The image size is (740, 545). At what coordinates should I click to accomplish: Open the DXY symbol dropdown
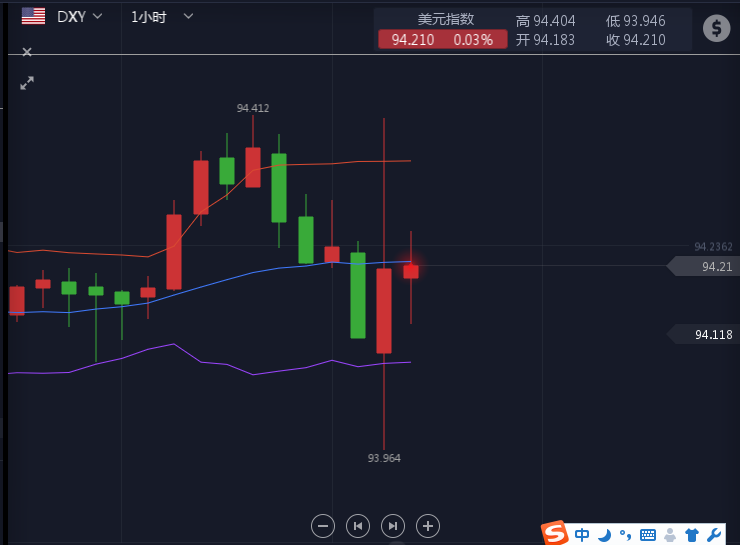coord(79,17)
